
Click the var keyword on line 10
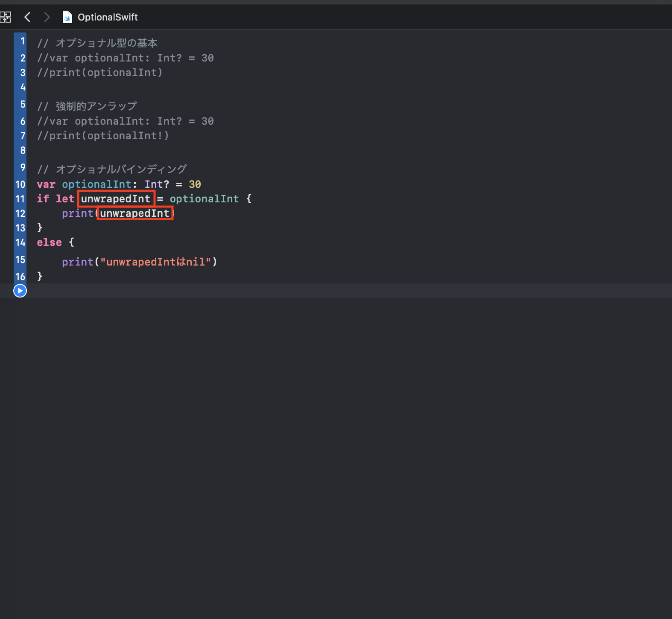(x=46, y=184)
